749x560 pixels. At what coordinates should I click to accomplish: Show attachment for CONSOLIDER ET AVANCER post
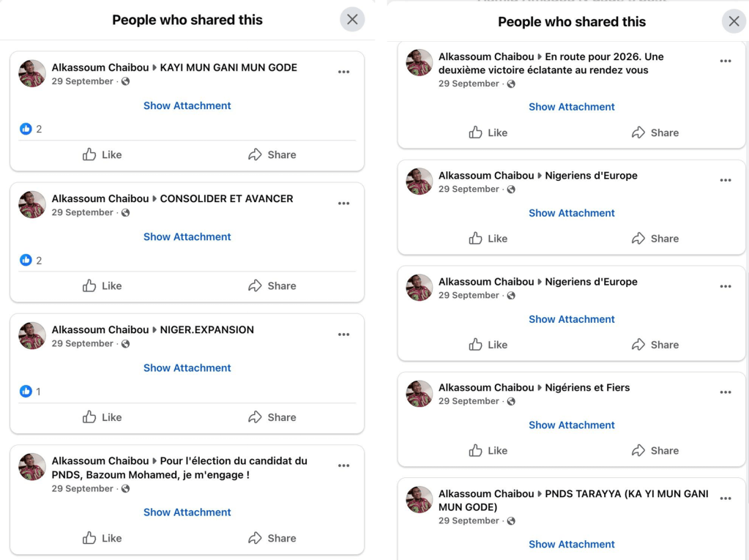(x=187, y=236)
